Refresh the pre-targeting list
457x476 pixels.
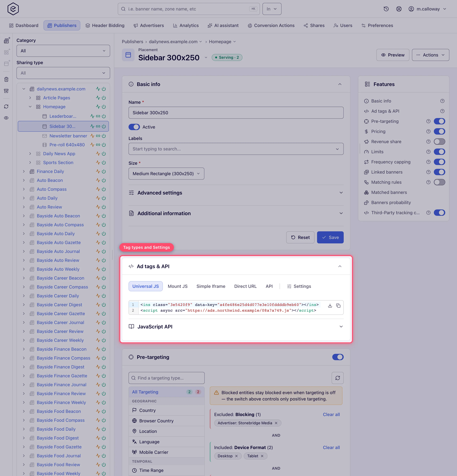tap(338, 378)
